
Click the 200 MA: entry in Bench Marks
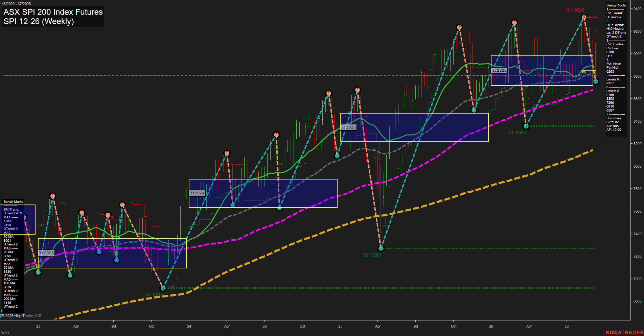click(10, 299)
